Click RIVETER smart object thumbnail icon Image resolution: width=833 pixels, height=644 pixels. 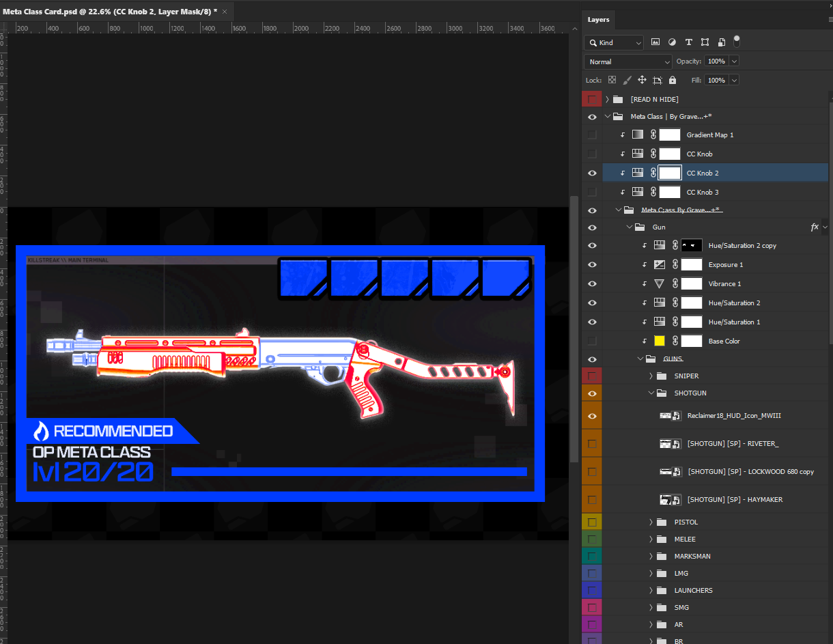click(670, 443)
